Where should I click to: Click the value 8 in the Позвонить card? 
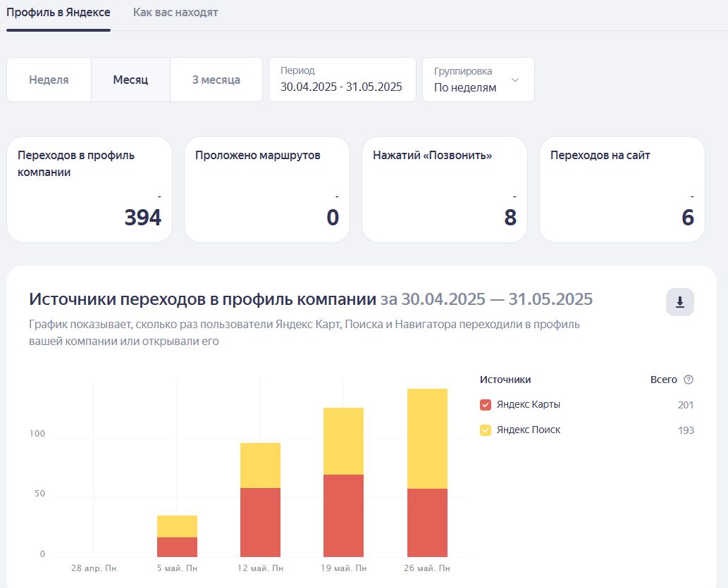pyautogui.click(x=510, y=217)
